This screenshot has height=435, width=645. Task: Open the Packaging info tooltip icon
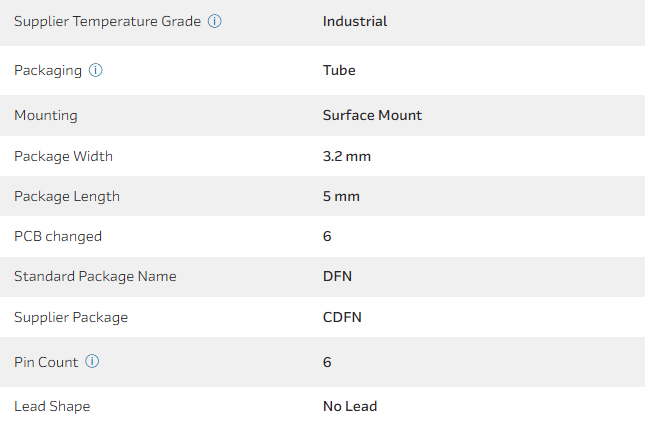pos(96,70)
